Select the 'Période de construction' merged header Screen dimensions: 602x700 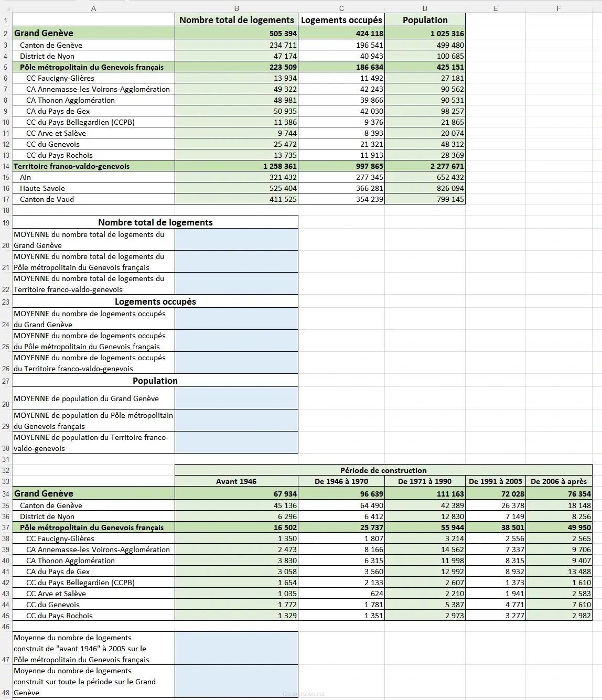[x=383, y=470]
